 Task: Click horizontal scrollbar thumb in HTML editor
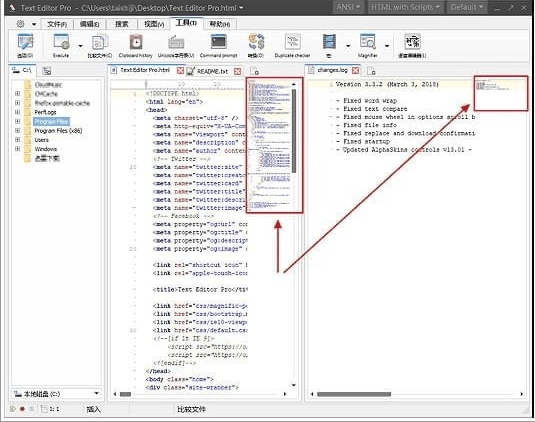(x=125, y=394)
